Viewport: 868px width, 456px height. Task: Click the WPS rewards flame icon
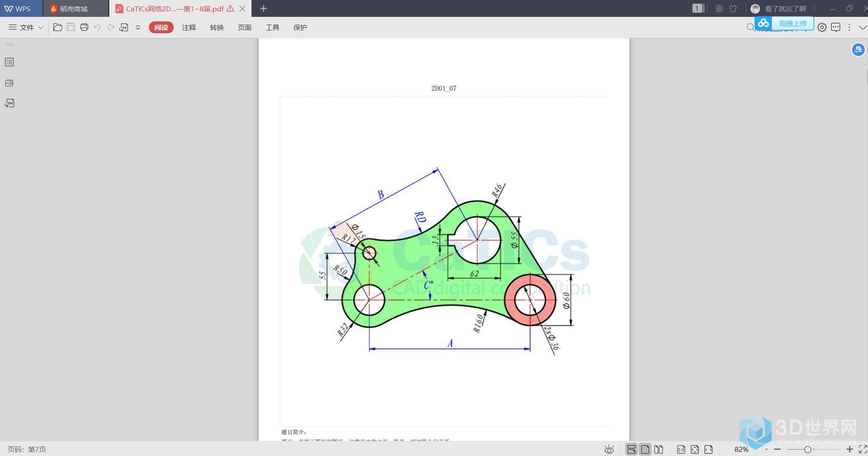point(719,8)
